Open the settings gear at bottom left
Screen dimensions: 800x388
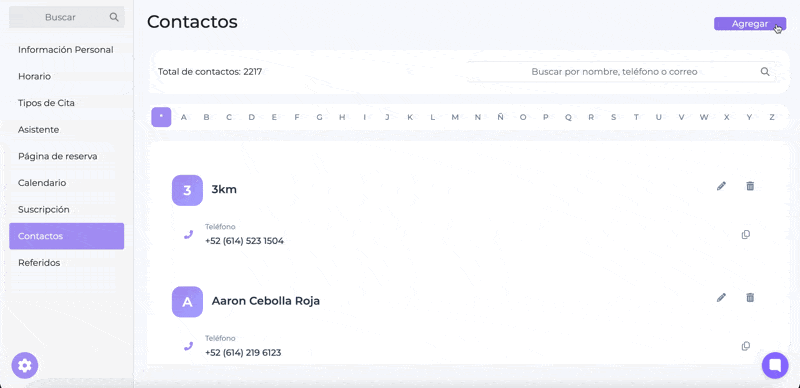(x=24, y=366)
